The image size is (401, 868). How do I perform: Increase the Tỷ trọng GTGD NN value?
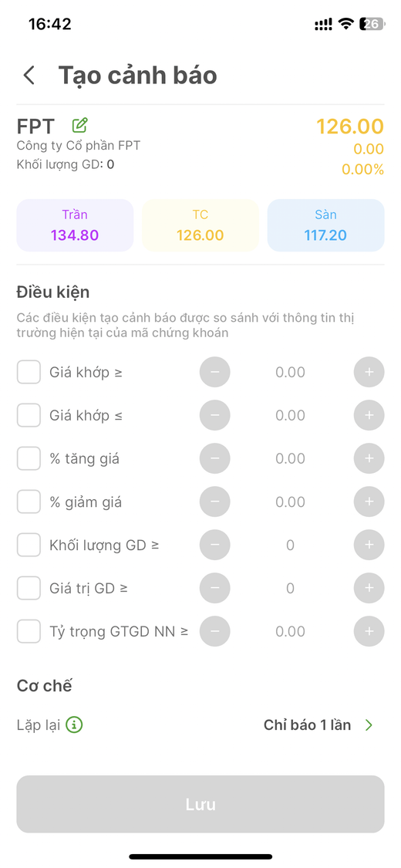[x=369, y=631]
